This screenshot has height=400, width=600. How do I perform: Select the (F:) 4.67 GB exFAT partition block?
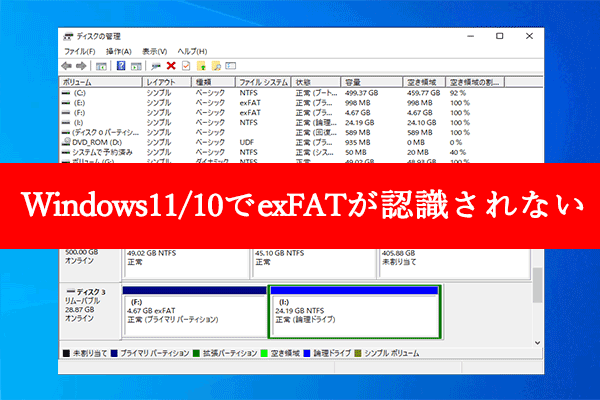[195, 312]
